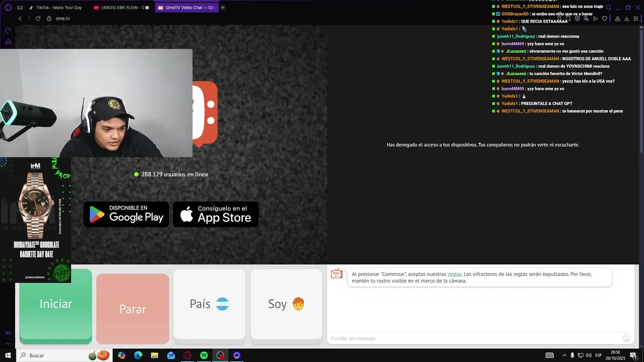This screenshot has width=644, height=362.
Task: Click chat message 'te banearon por mostrar el pene'
Action: [592, 111]
